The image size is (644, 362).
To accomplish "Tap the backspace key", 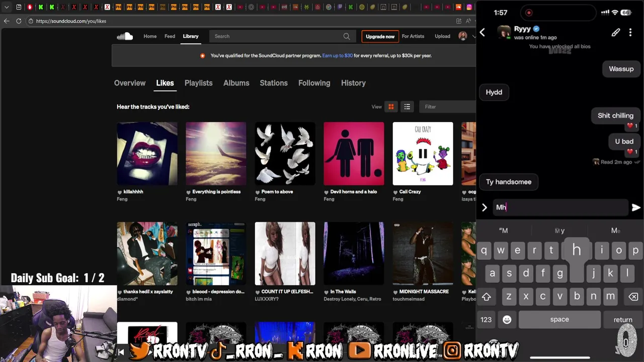I will (633, 297).
